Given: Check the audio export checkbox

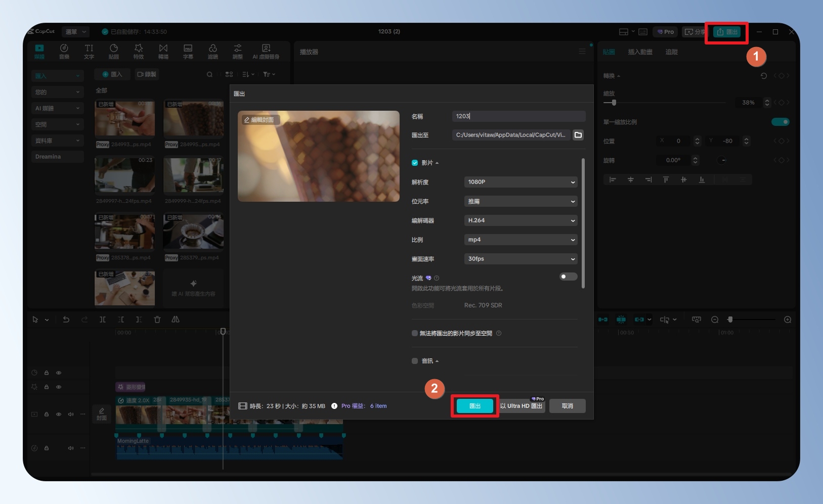Looking at the screenshot, I should [415, 361].
